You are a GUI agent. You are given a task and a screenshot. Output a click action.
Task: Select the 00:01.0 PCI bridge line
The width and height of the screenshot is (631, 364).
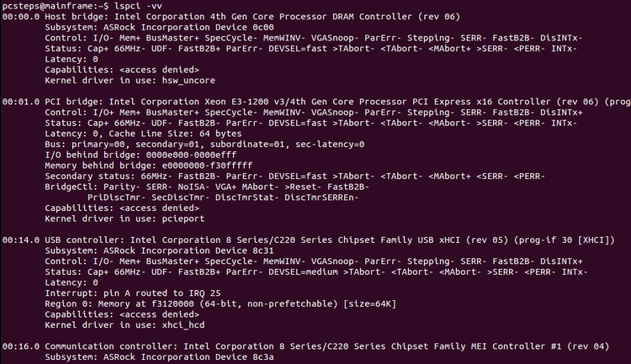(x=316, y=102)
